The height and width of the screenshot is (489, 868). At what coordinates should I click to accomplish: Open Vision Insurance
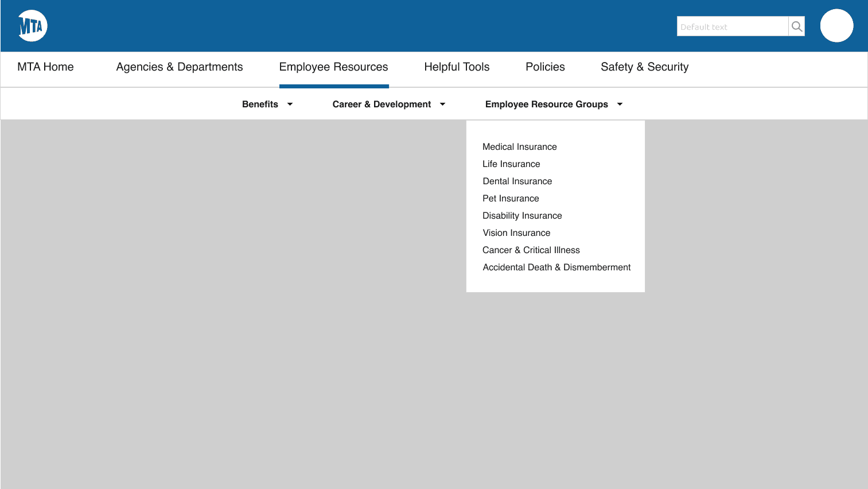coord(516,232)
